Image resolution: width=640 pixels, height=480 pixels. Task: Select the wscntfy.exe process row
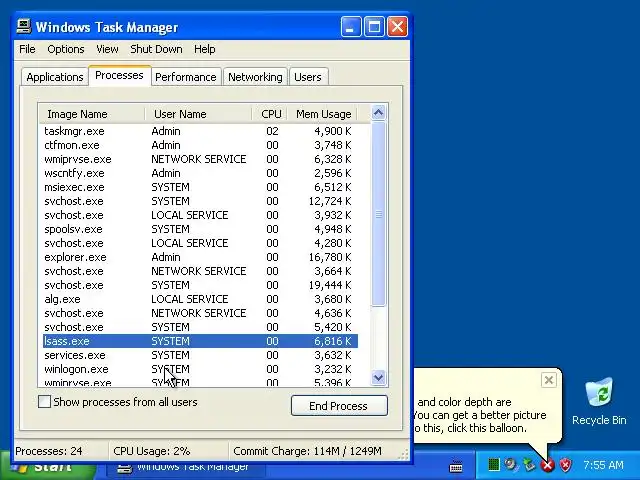200,173
